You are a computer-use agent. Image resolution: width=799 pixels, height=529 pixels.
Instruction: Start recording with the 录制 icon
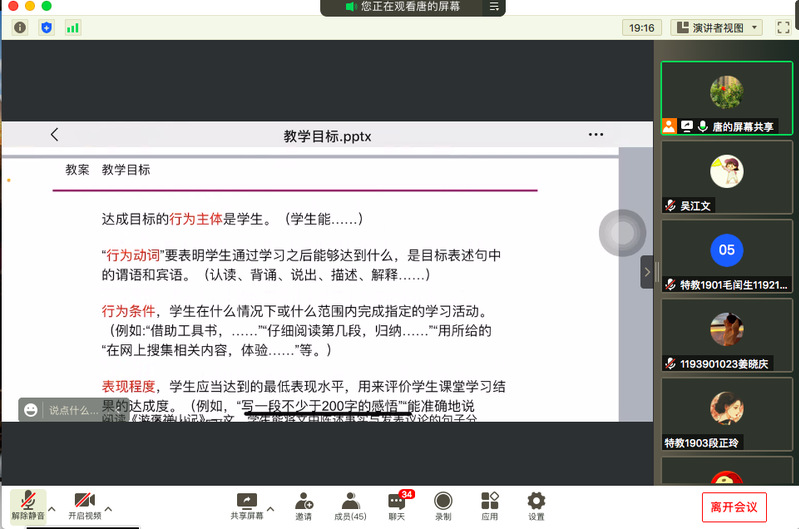443,504
